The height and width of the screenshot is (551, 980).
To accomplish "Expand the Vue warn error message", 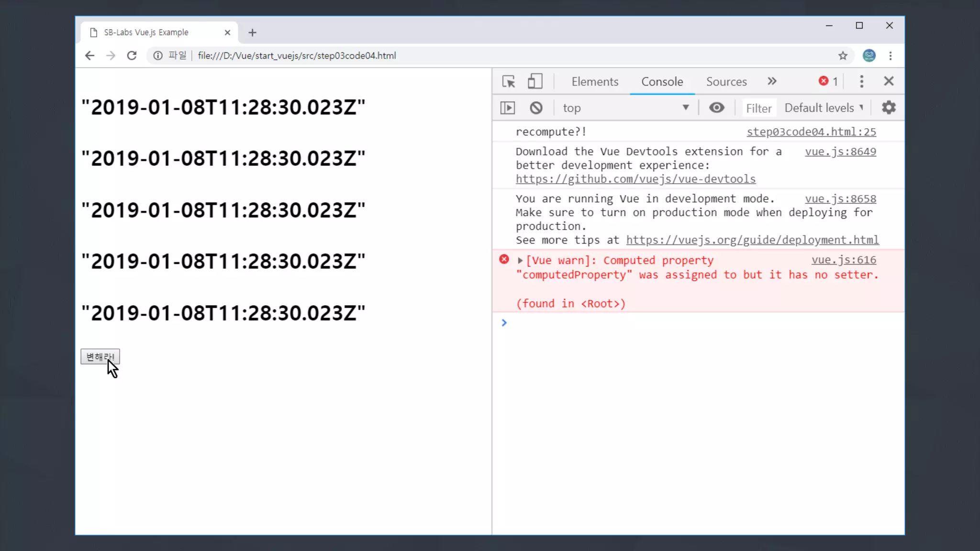I will (520, 261).
